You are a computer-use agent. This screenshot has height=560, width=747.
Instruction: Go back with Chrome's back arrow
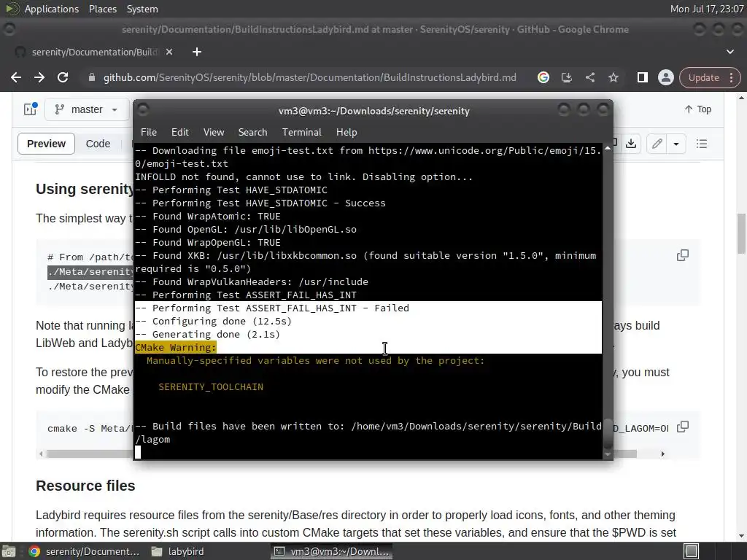coord(16,77)
